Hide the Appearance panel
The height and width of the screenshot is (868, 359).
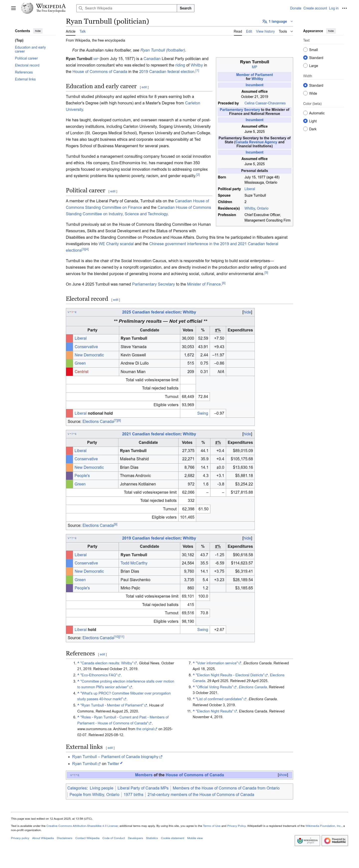[331, 31]
